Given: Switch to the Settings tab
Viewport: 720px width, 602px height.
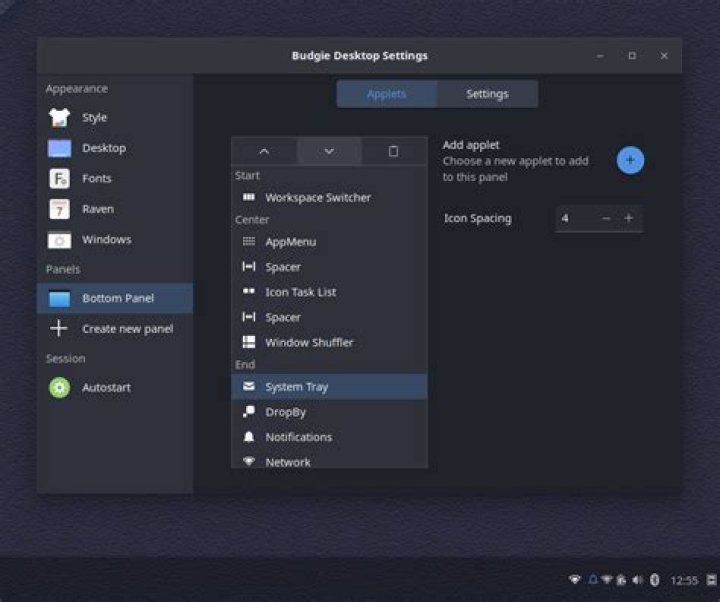Looking at the screenshot, I should coord(487,94).
